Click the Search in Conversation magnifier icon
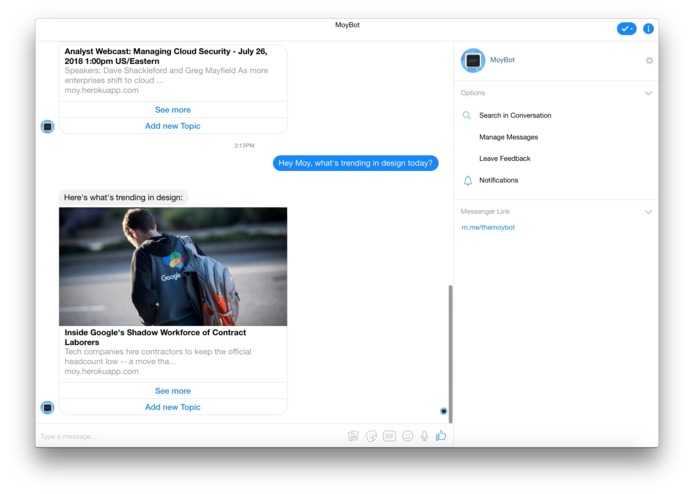This screenshot has height=494, width=695. 467,115
